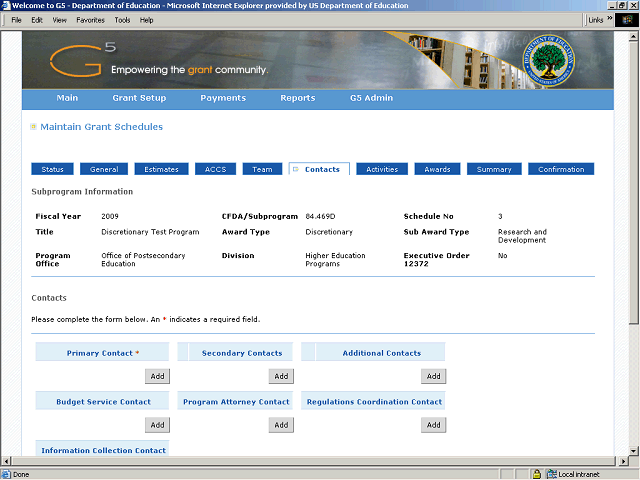Open the Grant Setup navigation menu
This screenshot has width=640, height=480.
pos(139,98)
